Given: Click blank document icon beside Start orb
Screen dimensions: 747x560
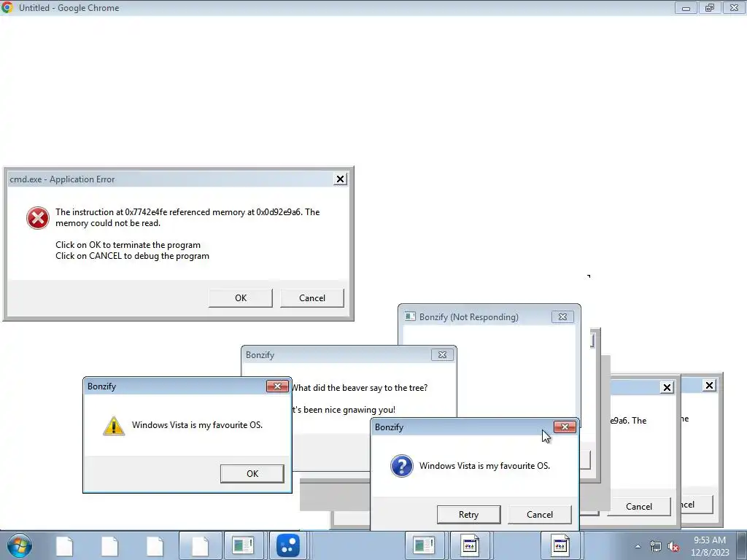Looking at the screenshot, I should pyautogui.click(x=64, y=545).
